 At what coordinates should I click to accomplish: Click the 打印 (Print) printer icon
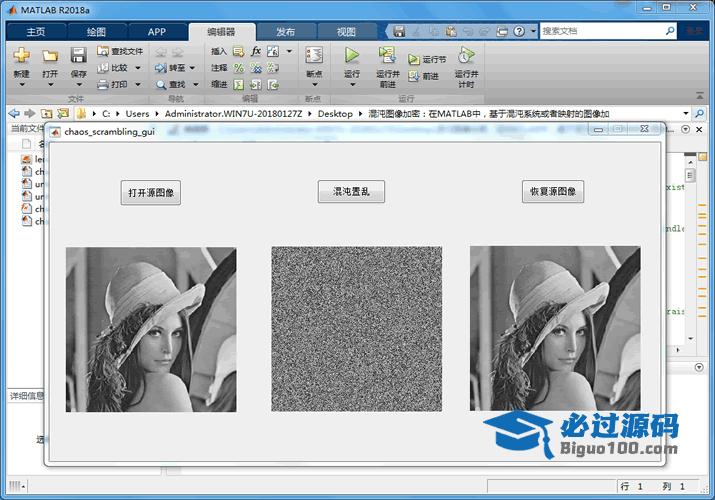tap(113, 84)
